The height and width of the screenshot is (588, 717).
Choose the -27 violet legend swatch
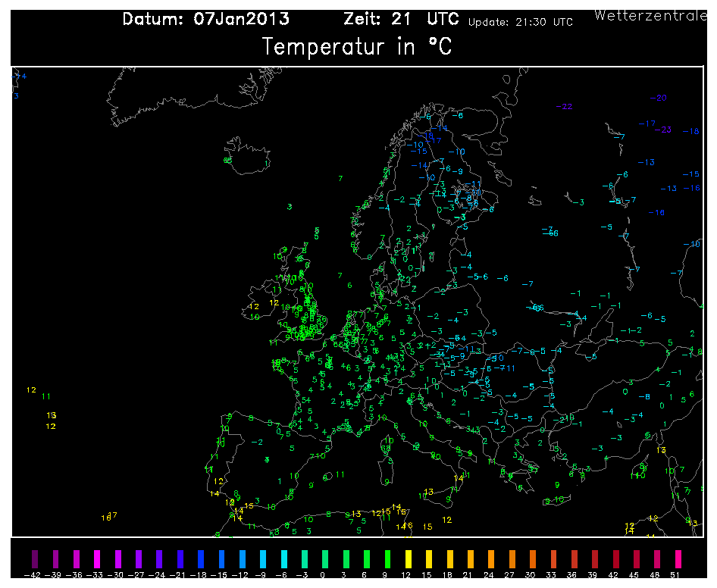(139, 558)
